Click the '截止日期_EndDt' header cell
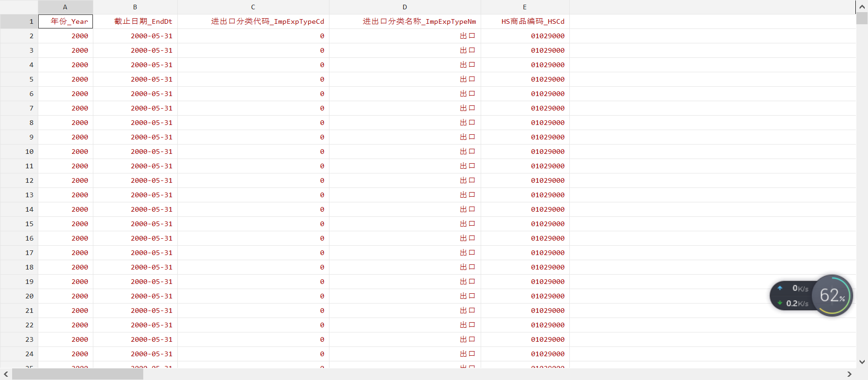The width and height of the screenshot is (868, 380). coord(135,21)
